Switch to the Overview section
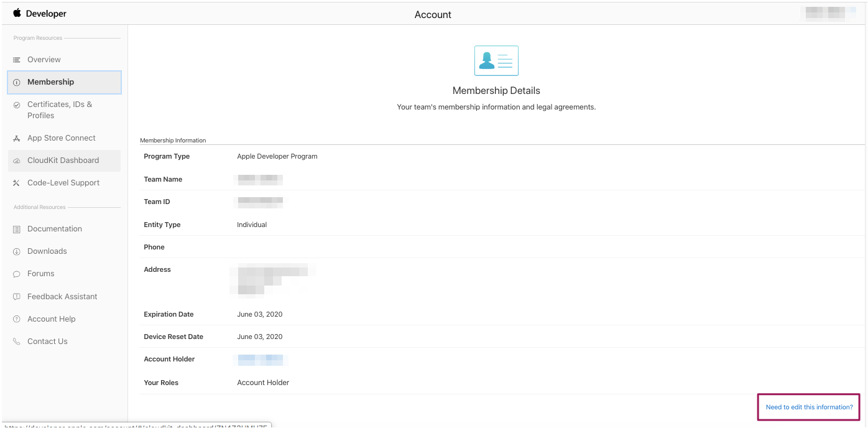Viewport: 868px width, 428px height. pos(44,59)
